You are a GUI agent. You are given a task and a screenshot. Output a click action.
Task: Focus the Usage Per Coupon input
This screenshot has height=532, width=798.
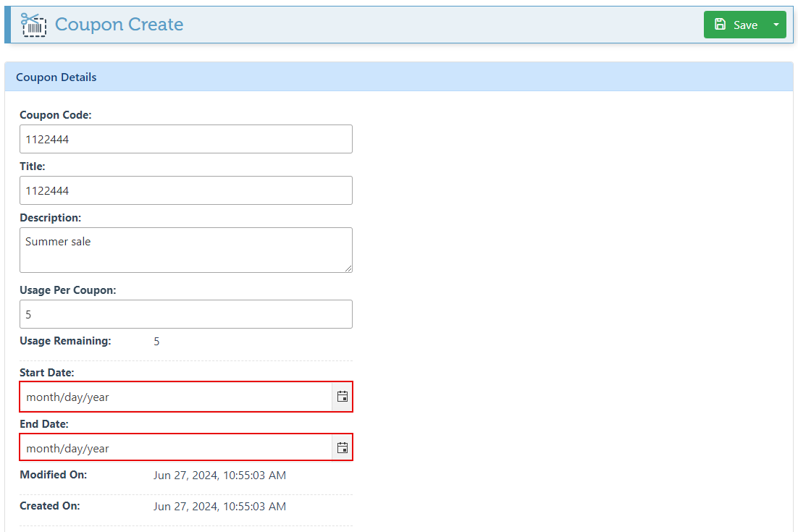185,314
